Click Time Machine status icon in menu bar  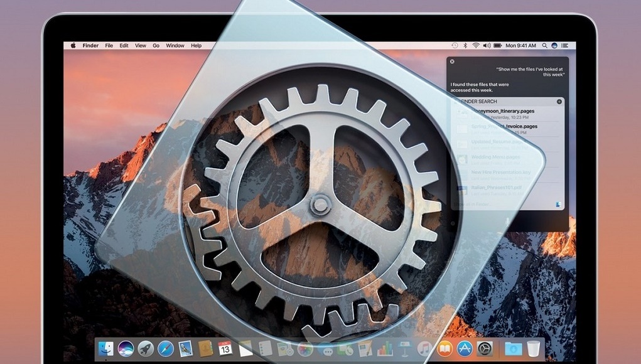[455, 45]
